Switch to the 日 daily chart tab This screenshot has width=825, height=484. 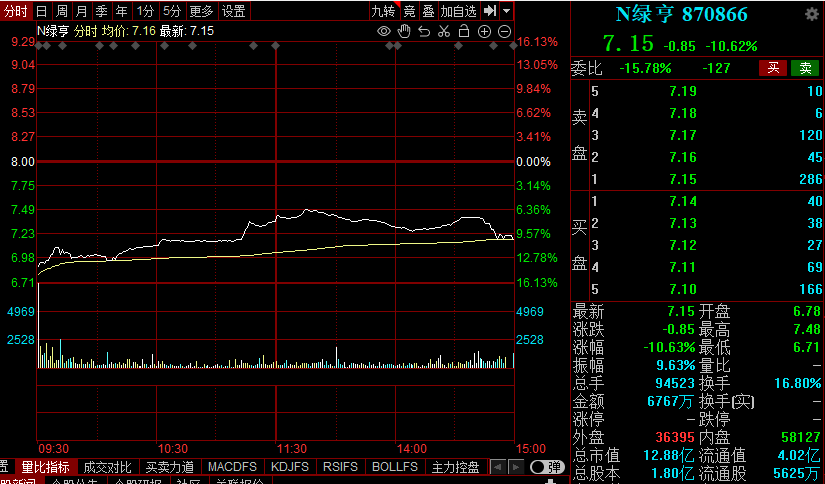[x=42, y=11]
